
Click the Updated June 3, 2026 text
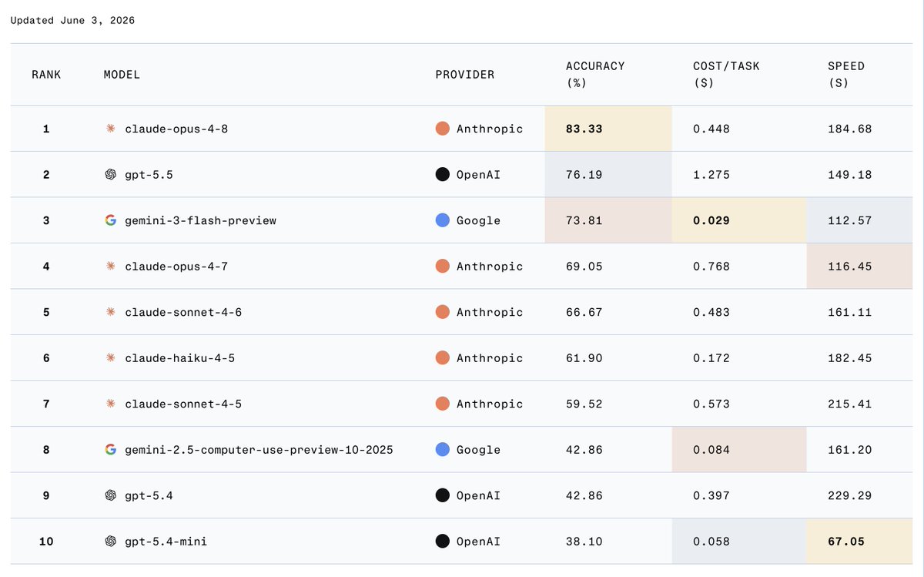pos(72,21)
